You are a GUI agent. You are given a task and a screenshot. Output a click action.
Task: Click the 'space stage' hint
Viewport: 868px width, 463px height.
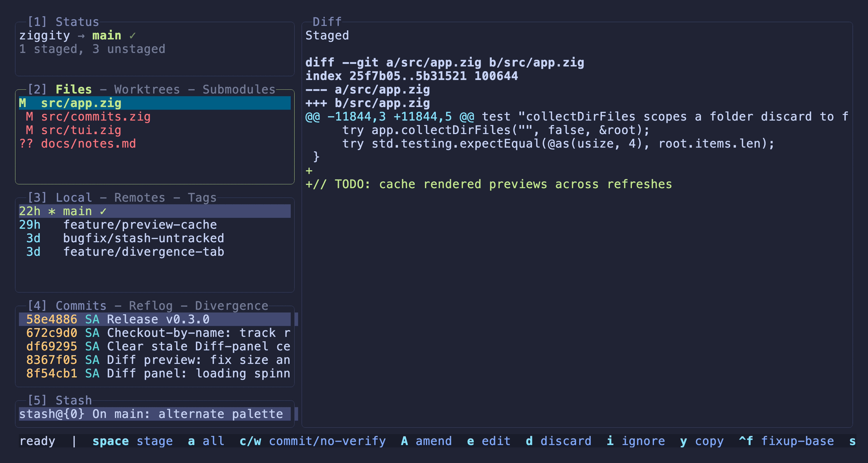[x=133, y=441]
